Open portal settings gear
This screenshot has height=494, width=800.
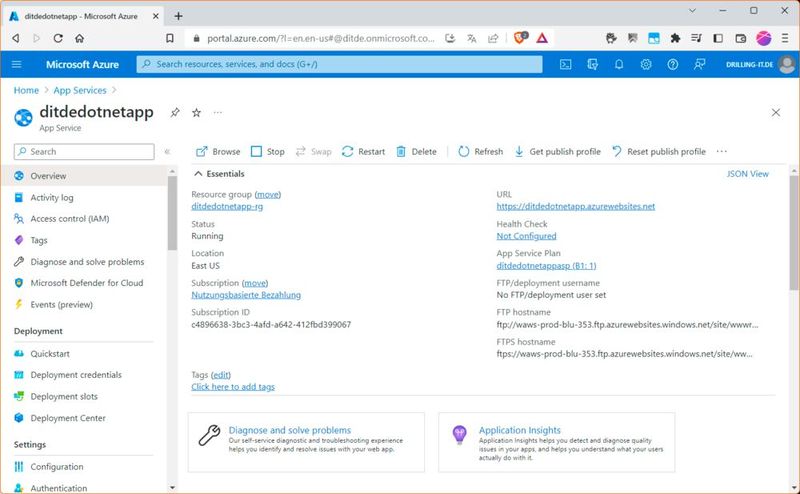click(x=646, y=64)
